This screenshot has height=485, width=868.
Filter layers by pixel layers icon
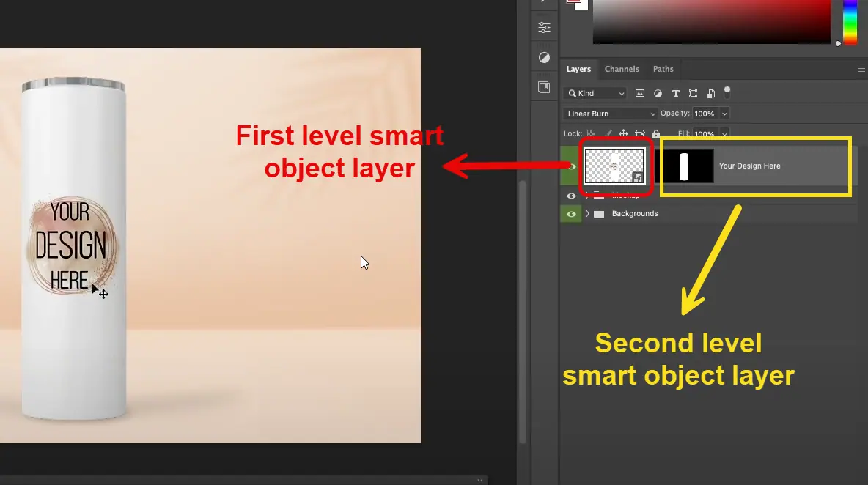click(x=640, y=94)
